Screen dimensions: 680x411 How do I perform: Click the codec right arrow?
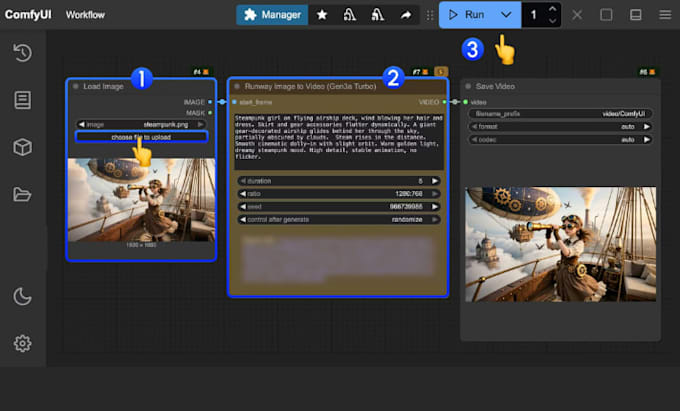click(647, 140)
